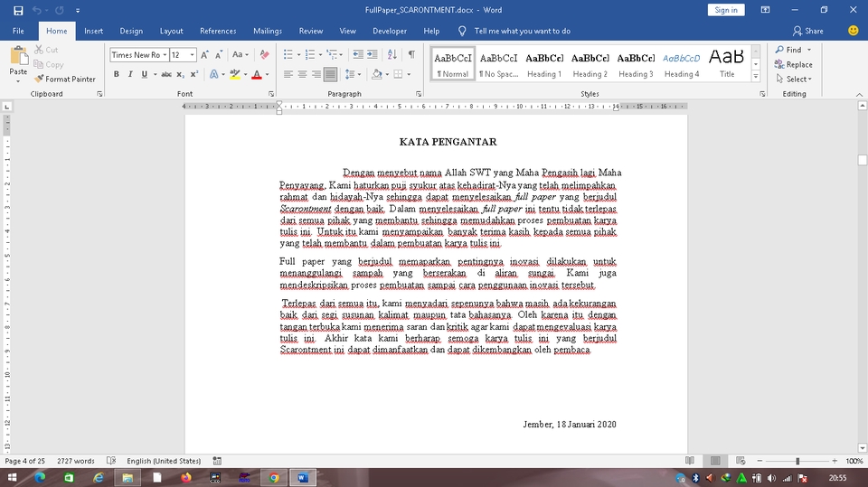The width and height of the screenshot is (868, 487).
Task: Switch to Print Layout view
Action: point(715,461)
